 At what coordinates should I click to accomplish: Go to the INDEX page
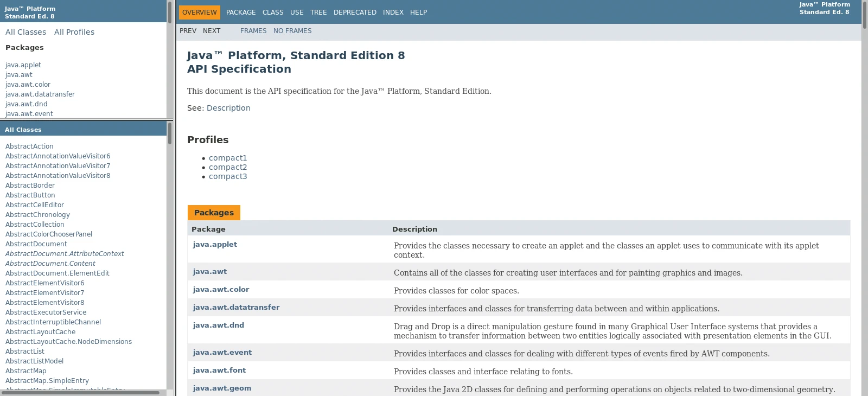pos(393,12)
